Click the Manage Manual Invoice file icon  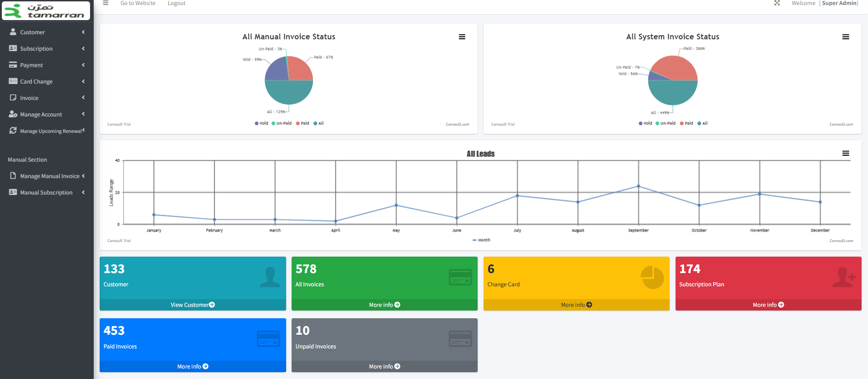click(x=13, y=176)
